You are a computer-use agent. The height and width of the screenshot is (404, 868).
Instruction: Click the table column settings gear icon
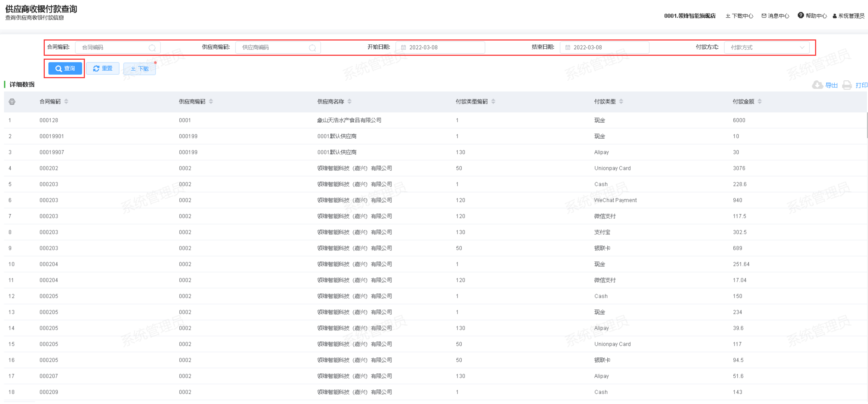[x=12, y=102]
